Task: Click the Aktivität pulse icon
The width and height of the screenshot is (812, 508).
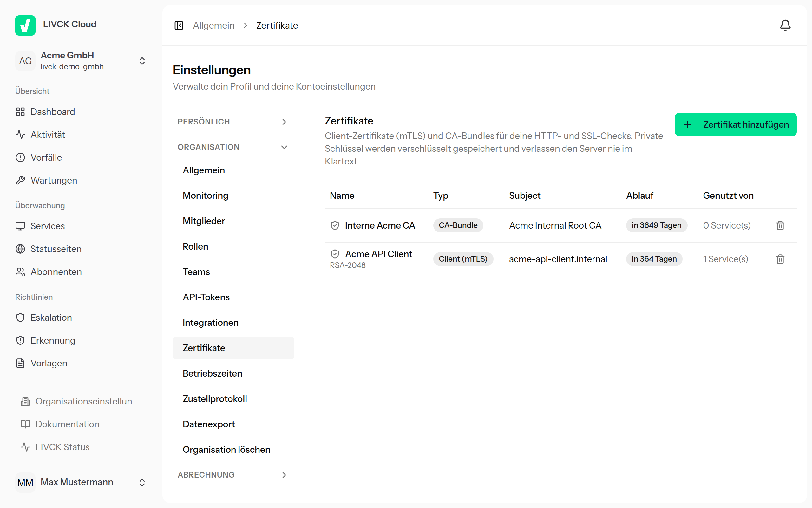Action: click(20, 135)
